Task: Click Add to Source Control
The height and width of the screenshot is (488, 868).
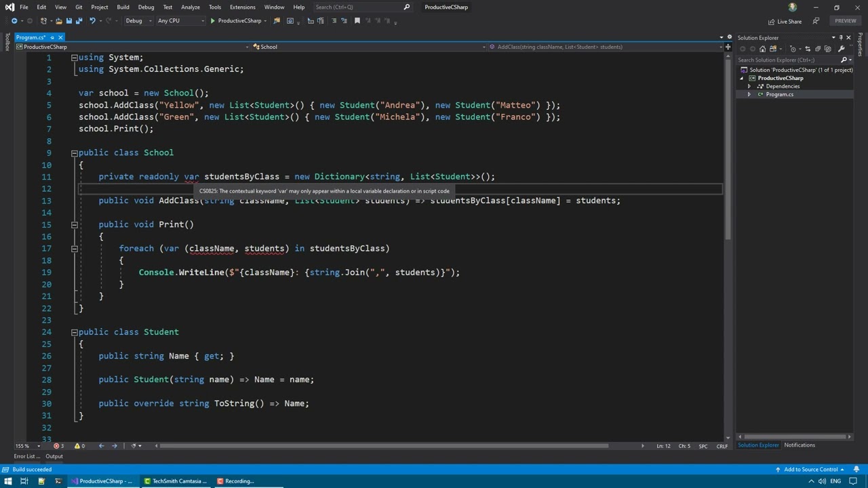Action: pos(810,470)
